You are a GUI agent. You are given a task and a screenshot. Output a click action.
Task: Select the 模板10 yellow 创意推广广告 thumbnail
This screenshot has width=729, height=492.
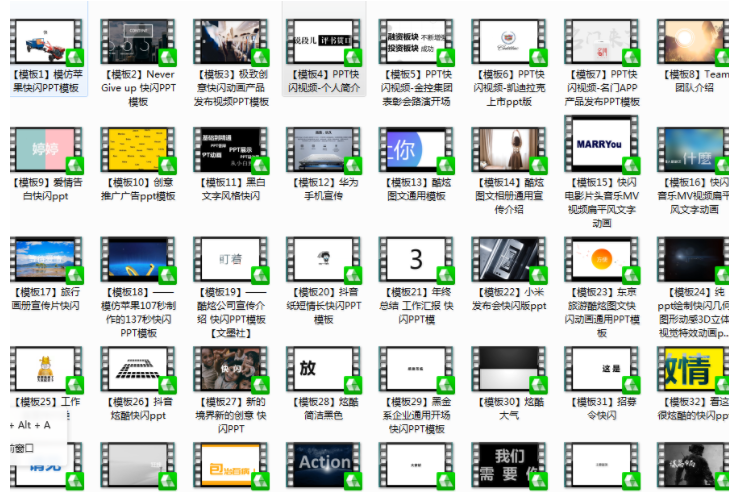138,150
